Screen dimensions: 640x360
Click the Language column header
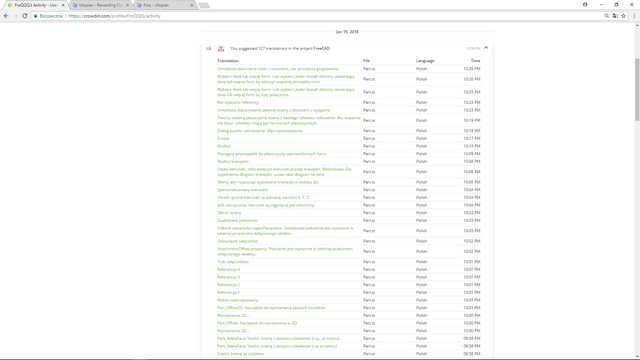(425, 61)
